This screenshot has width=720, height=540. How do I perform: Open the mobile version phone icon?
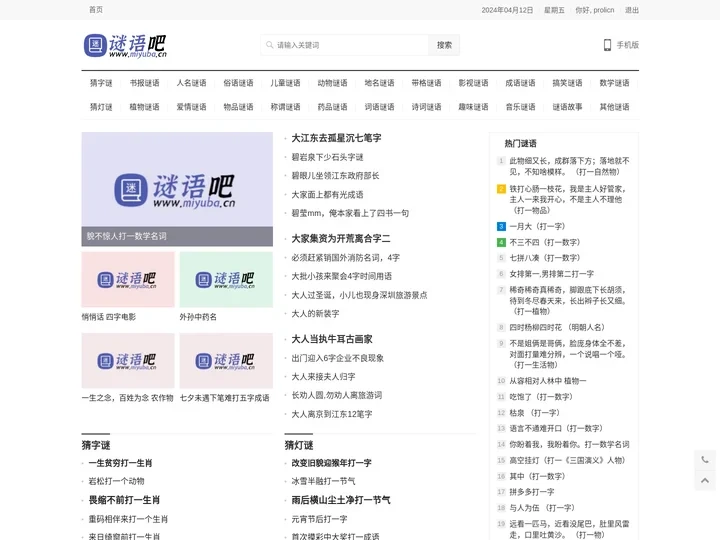[x=607, y=45]
